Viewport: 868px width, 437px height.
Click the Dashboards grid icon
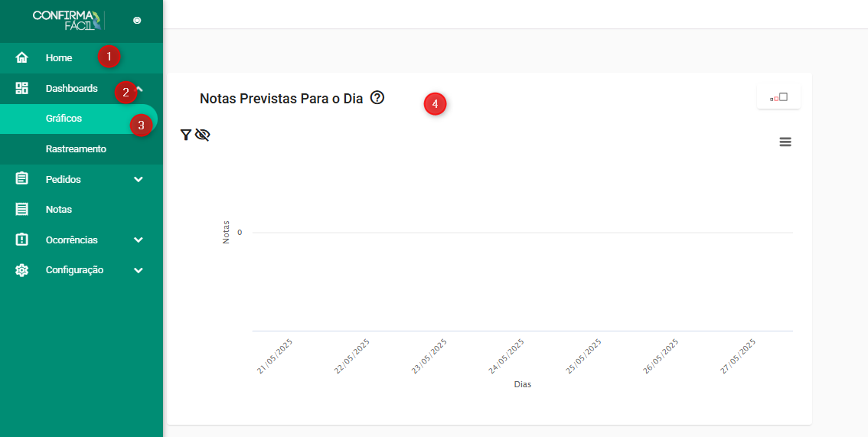click(22, 88)
